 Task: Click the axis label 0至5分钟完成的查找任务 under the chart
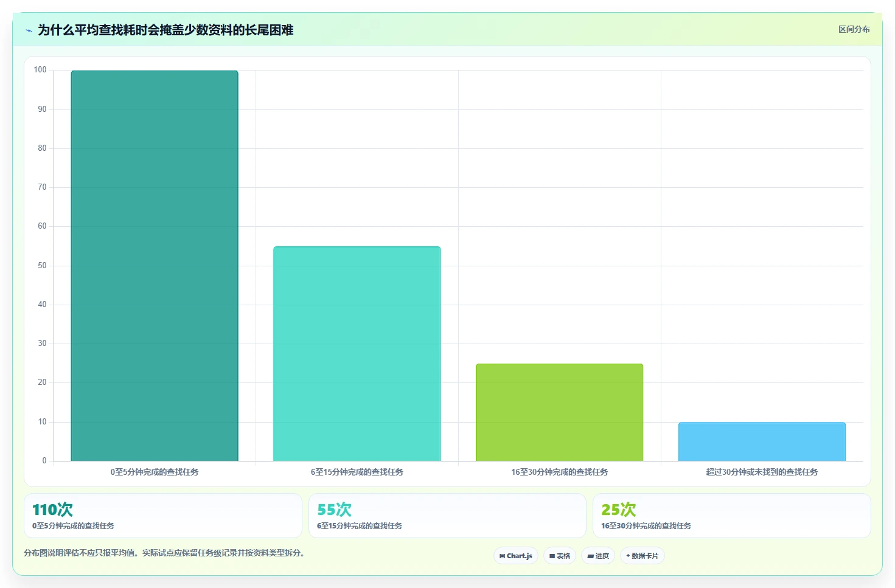click(x=155, y=472)
